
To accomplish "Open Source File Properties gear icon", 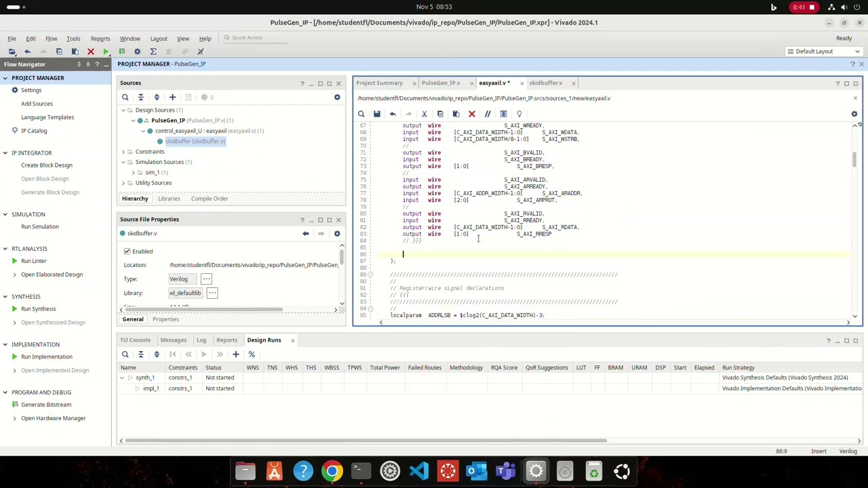I will point(337,234).
